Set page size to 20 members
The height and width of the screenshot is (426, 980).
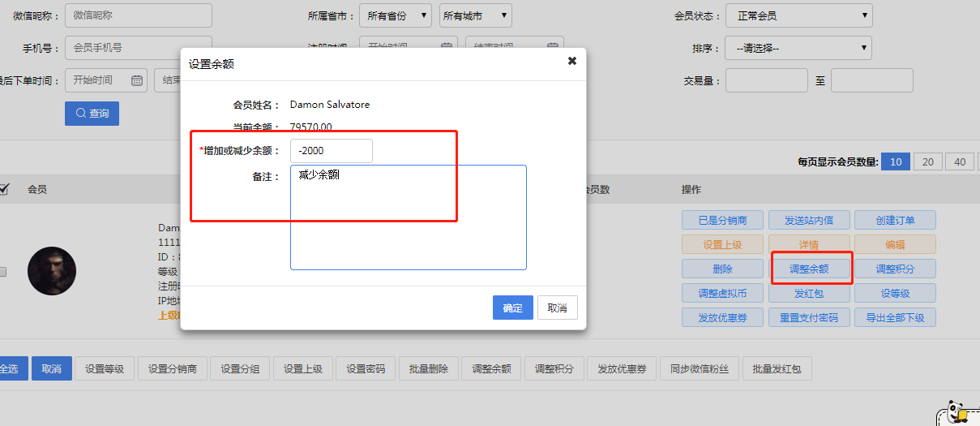(927, 161)
